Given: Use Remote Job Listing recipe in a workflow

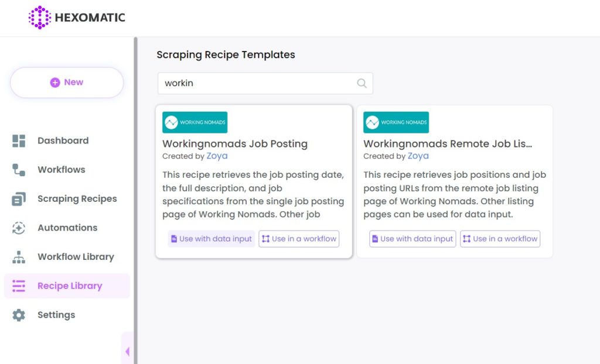Looking at the screenshot, I should pos(500,239).
